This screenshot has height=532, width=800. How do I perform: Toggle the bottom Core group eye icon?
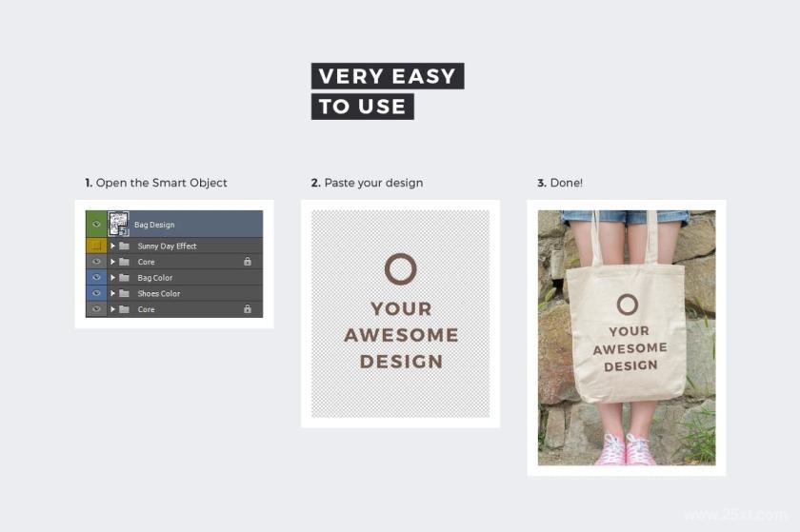(96, 309)
